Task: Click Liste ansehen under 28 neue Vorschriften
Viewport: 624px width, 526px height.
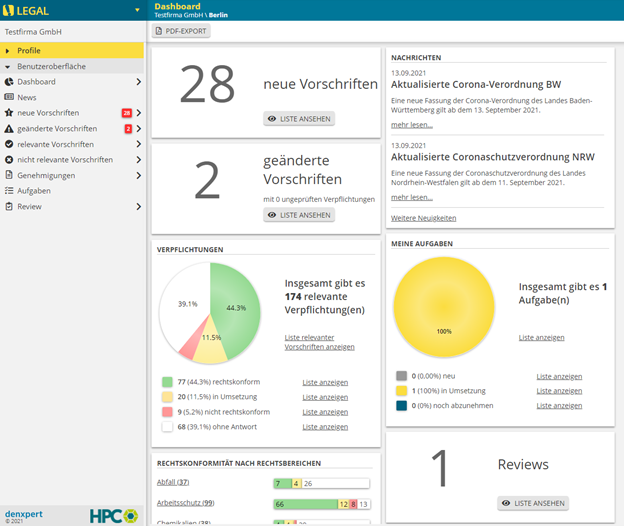Action: pos(299,119)
